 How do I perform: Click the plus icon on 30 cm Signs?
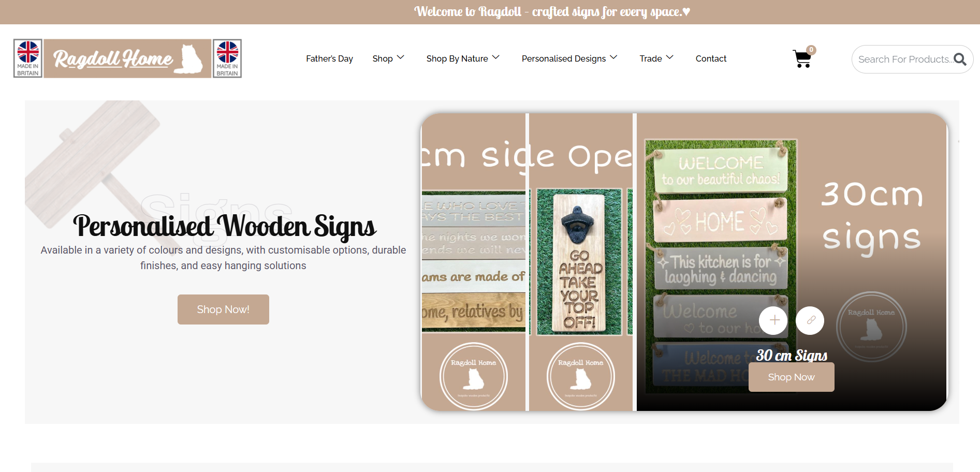coord(774,320)
